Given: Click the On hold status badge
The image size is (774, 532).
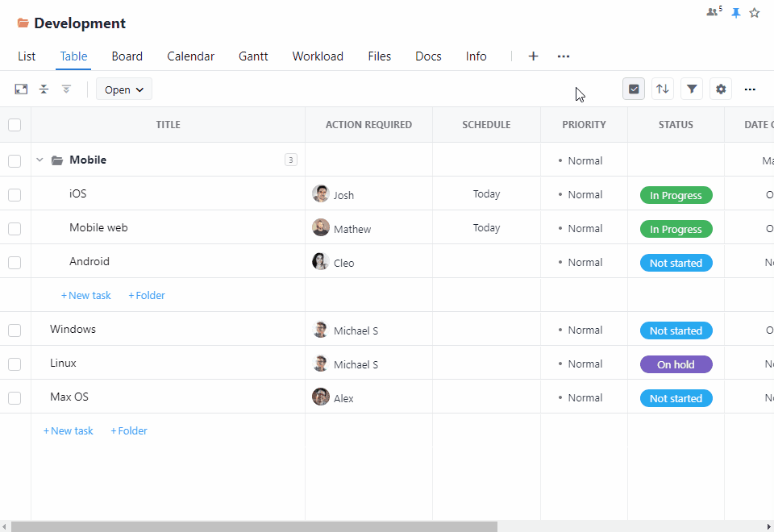Looking at the screenshot, I should click(676, 364).
